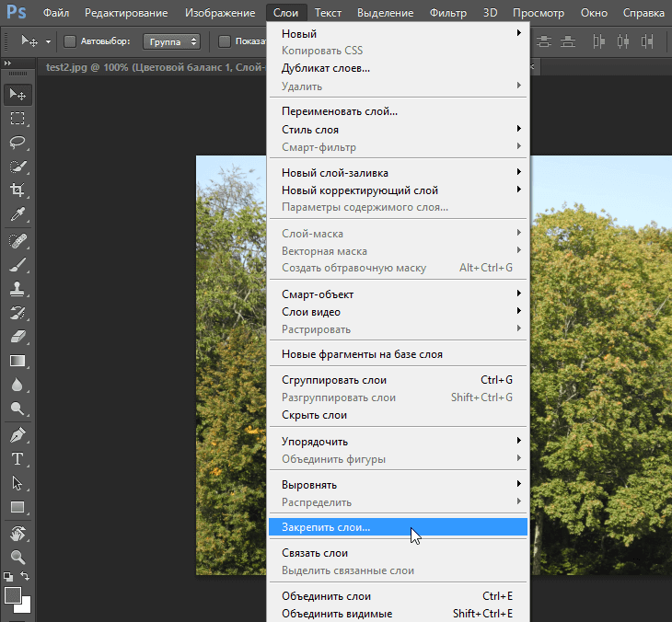Activate the Zoom magnifier tool
Viewport: 672px width, 622px height.
[17, 556]
